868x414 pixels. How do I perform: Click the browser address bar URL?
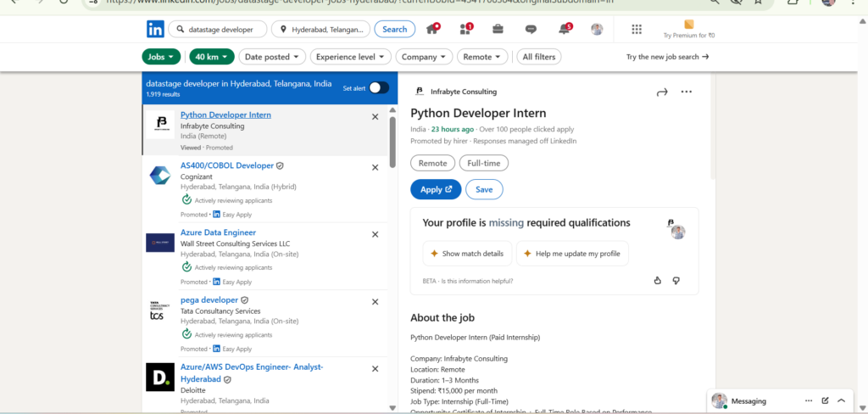[359, 2]
